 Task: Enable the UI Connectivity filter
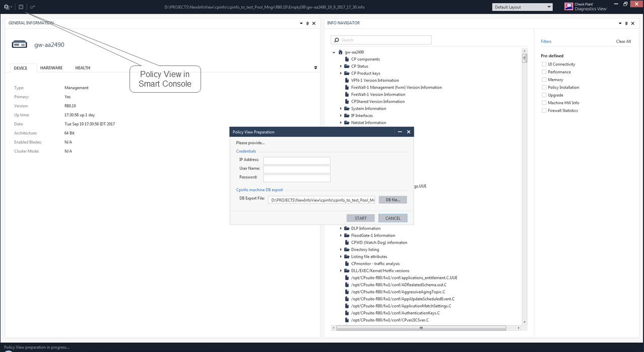pos(544,64)
